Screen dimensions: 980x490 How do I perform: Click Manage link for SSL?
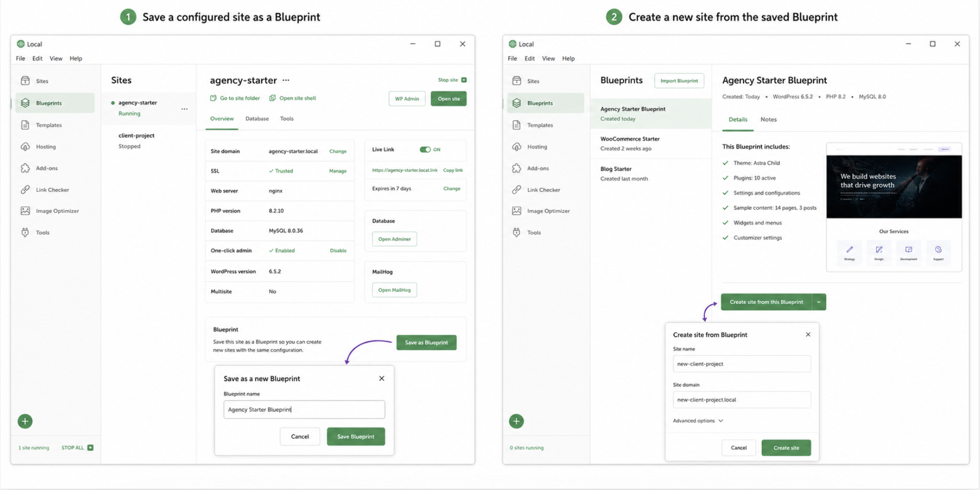click(338, 171)
